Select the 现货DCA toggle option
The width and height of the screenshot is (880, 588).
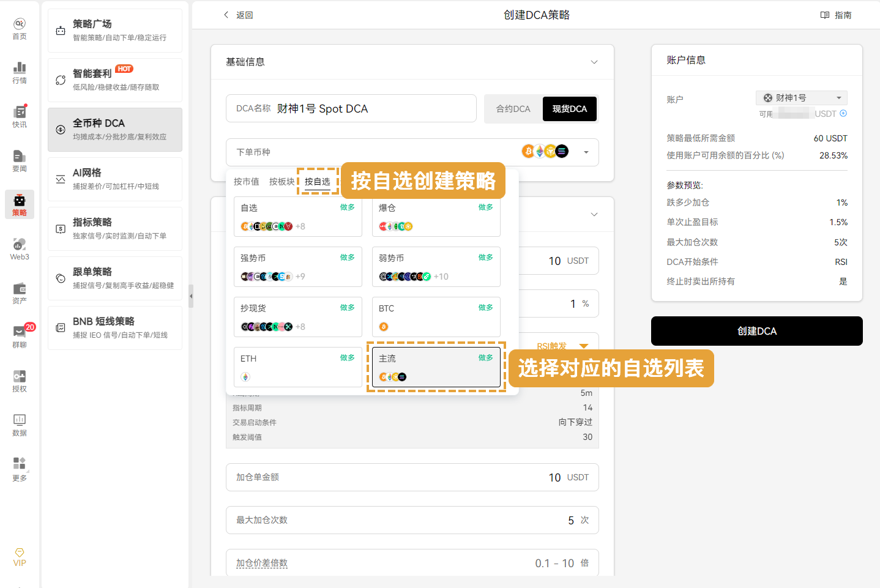point(569,109)
